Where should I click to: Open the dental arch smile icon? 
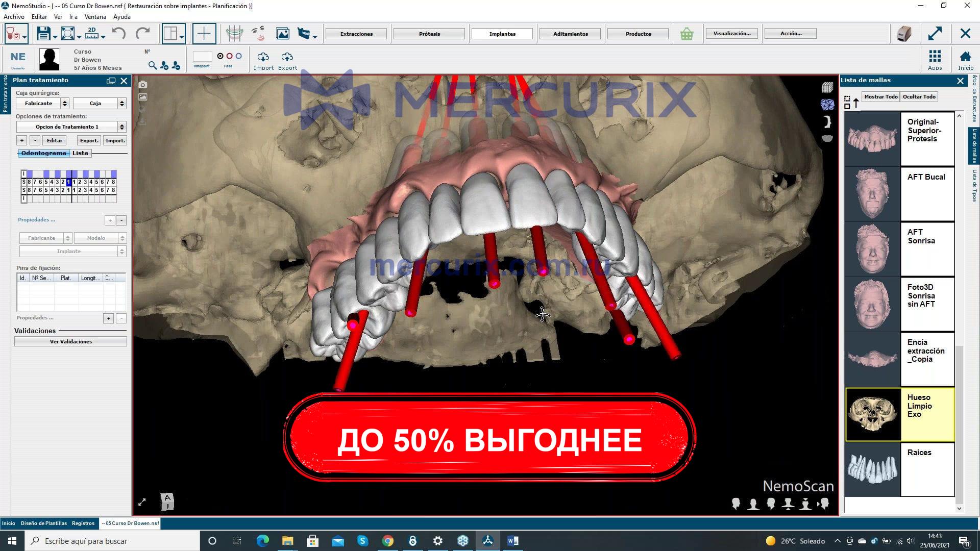(x=234, y=34)
